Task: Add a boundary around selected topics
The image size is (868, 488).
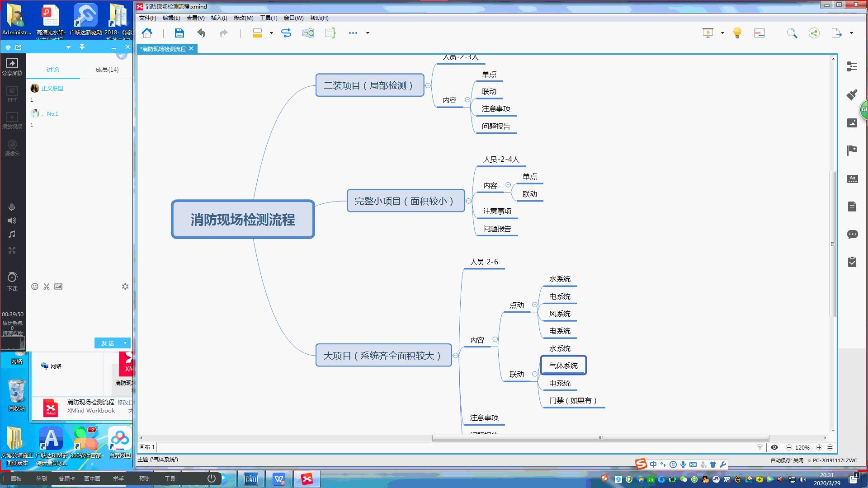Action: 308,33
